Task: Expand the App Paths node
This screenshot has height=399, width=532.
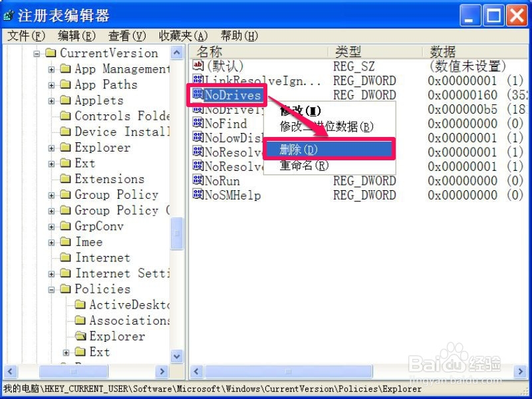Action: pos(51,85)
